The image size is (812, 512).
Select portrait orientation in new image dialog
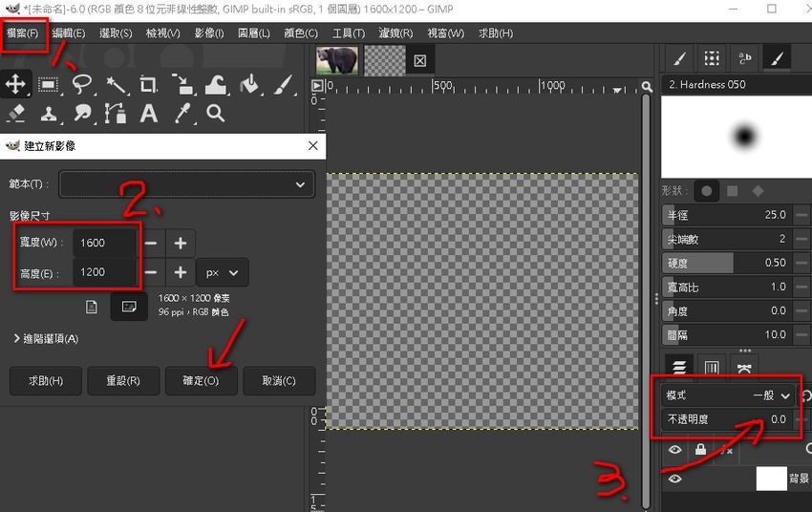pos(93,307)
